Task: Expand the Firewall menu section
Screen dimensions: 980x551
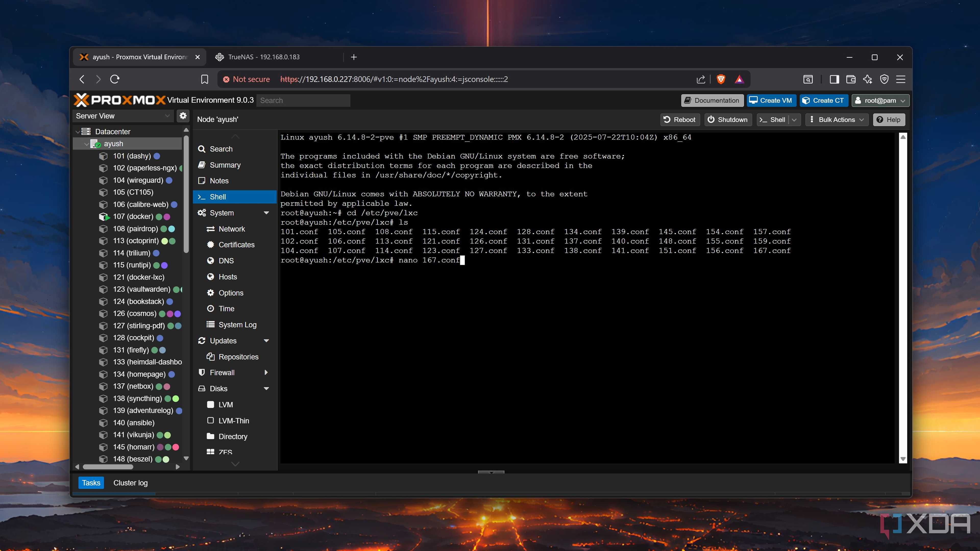Action: (266, 372)
